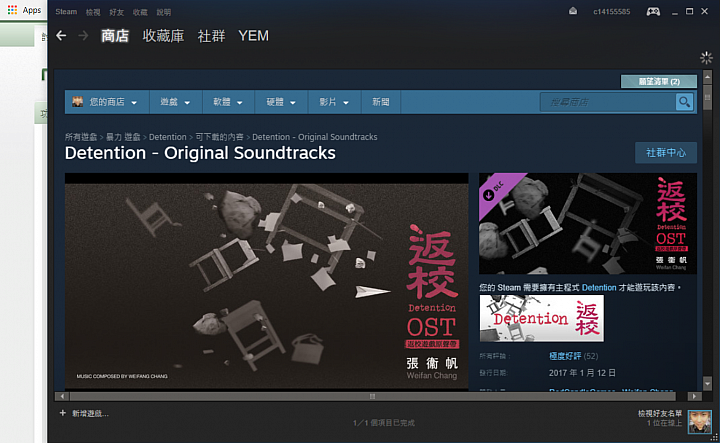Click account name c14155585
The width and height of the screenshot is (720, 443).
[612, 11]
